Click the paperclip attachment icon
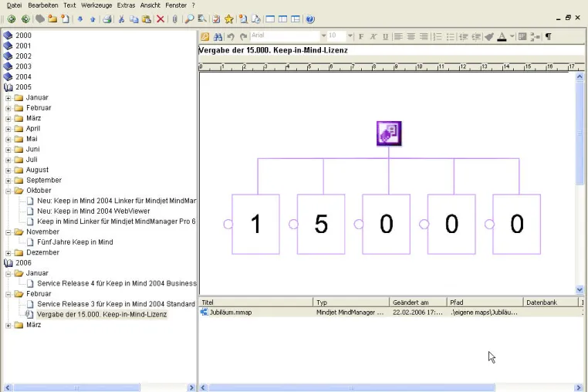 (x=174, y=19)
